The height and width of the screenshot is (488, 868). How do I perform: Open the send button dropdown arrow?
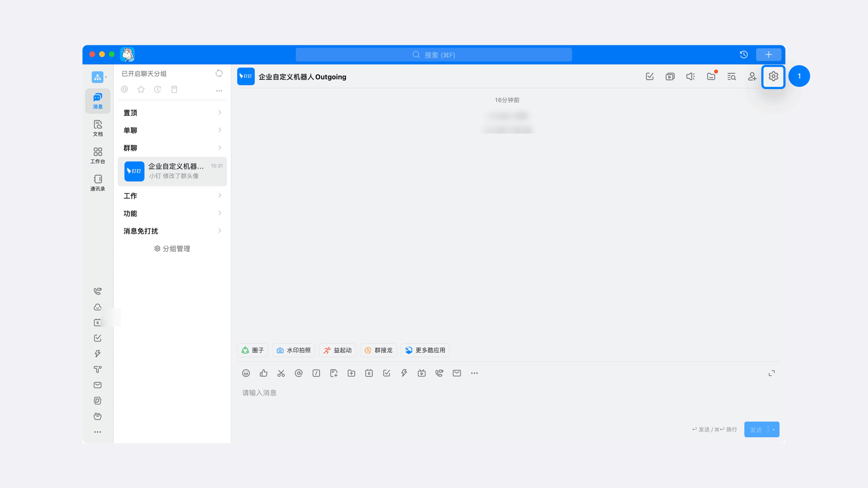774,430
